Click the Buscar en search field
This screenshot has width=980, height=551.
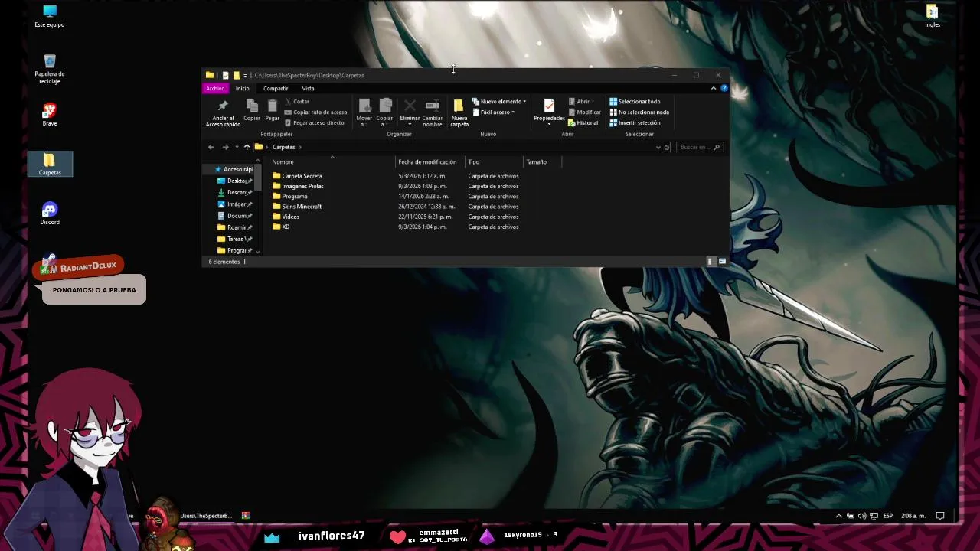[x=700, y=147]
